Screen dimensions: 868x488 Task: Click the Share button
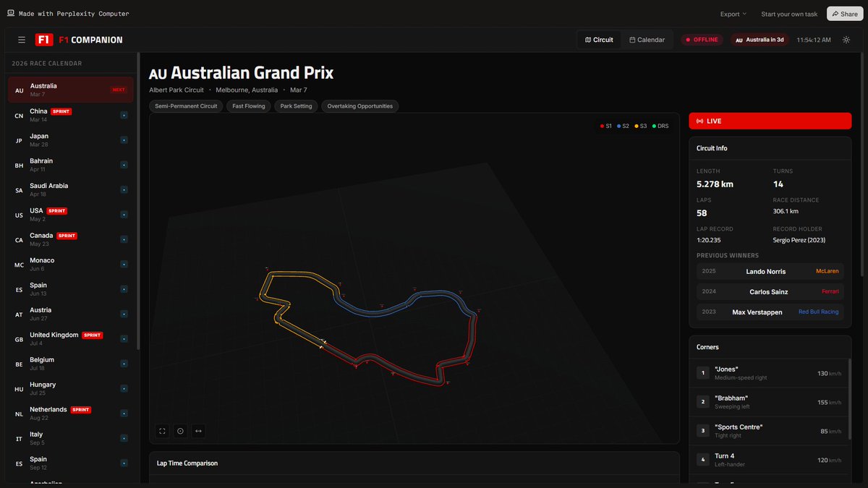[845, 14]
